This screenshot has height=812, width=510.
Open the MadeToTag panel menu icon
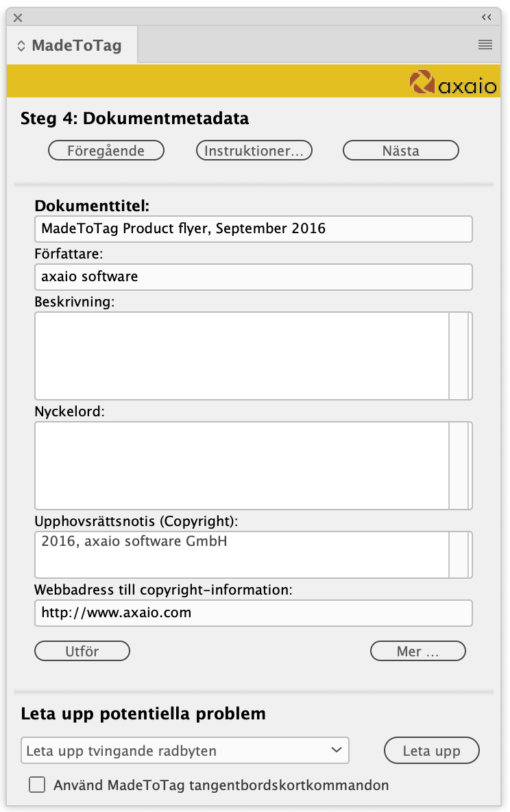(485, 45)
